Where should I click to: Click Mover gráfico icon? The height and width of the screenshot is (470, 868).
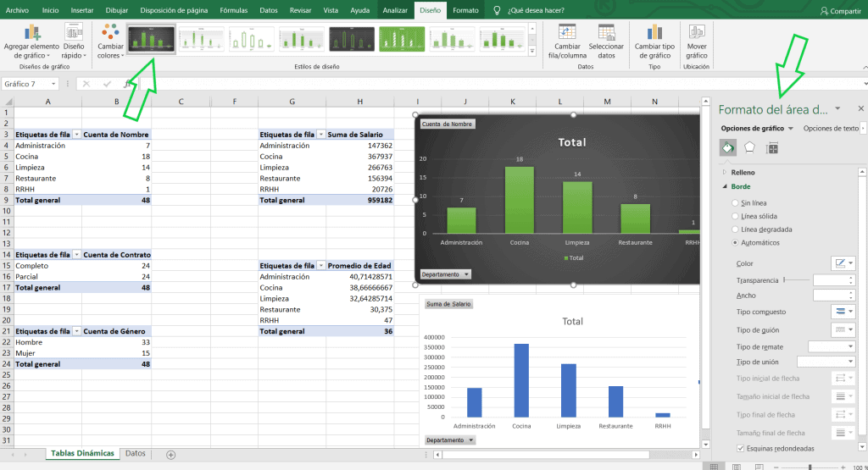[697, 33]
